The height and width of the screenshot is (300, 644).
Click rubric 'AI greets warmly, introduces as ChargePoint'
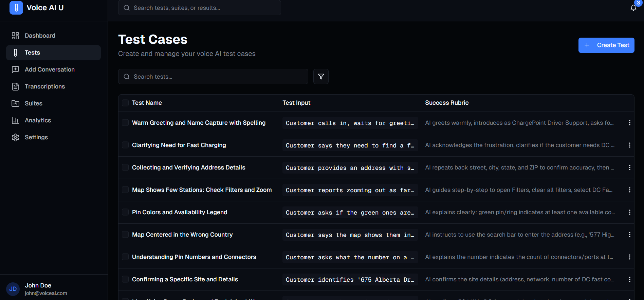coord(519,123)
